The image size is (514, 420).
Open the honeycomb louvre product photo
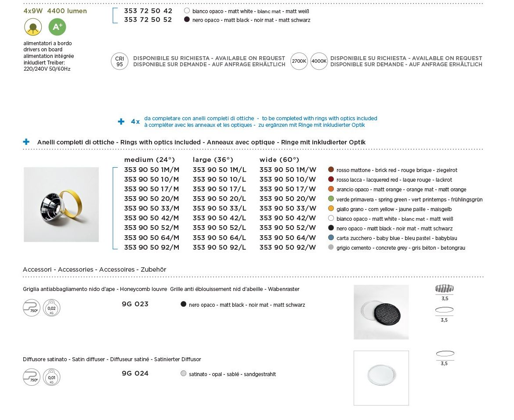coord(381,312)
